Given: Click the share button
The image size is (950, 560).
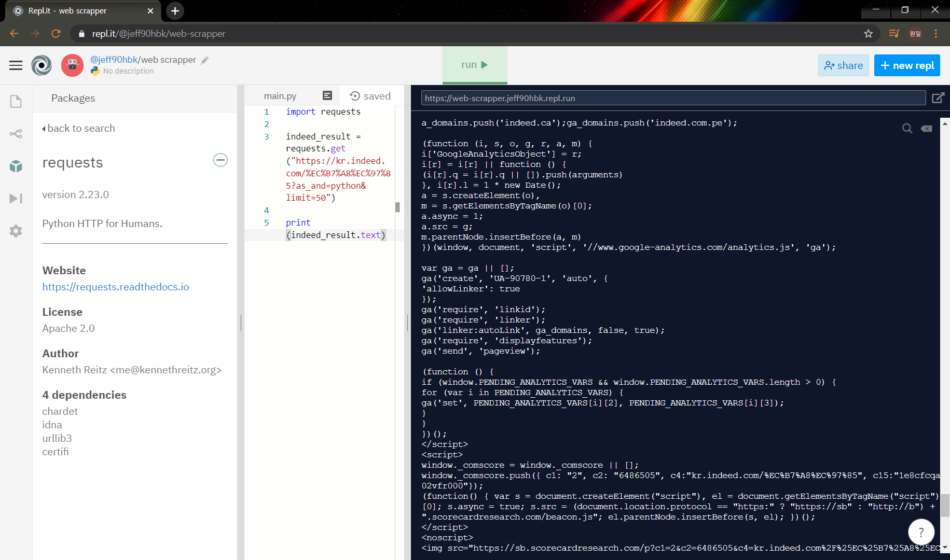Looking at the screenshot, I should (844, 65).
